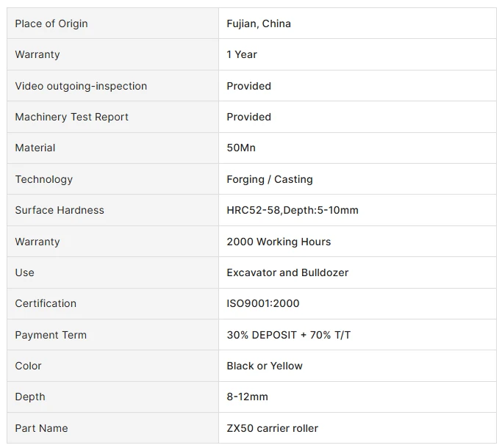Click the Place of Origin label cell
502x448 pixels.
click(x=112, y=24)
